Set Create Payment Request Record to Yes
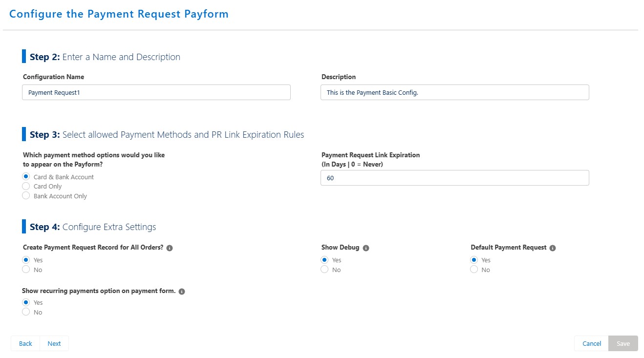 [26, 260]
